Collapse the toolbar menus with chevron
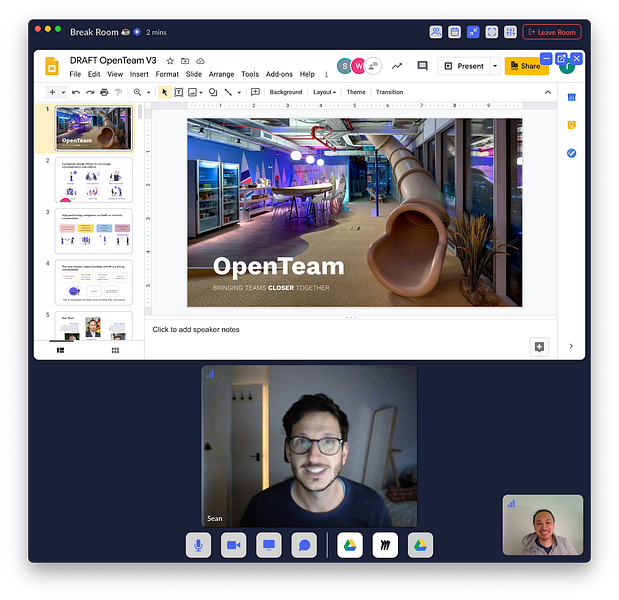This screenshot has width=619, height=600. (548, 92)
